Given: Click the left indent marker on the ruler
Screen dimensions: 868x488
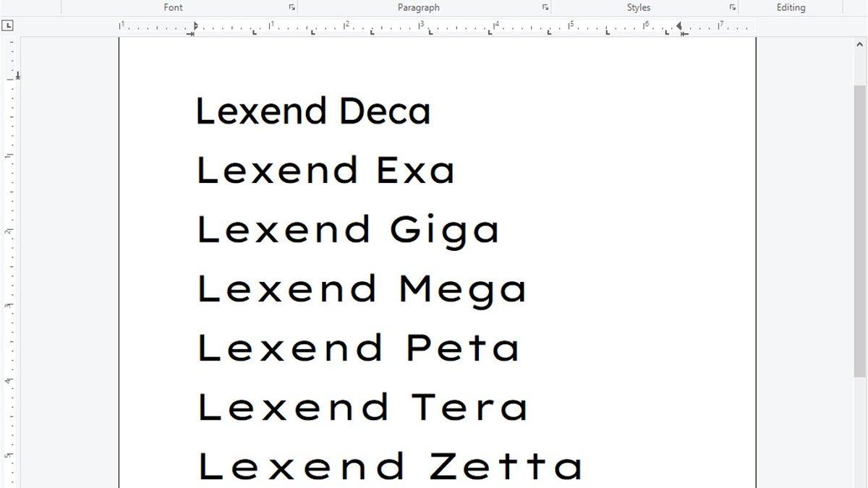Looking at the screenshot, I should pos(194,27).
